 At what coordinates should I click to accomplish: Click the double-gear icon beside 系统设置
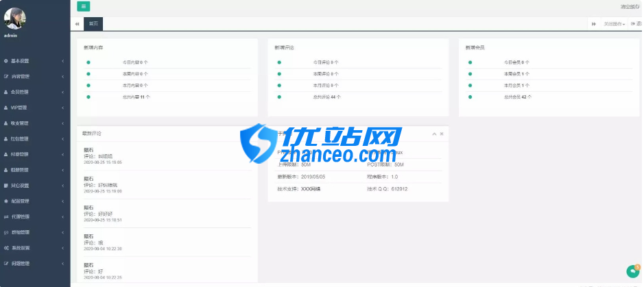pyautogui.click(x=6, y=248)
